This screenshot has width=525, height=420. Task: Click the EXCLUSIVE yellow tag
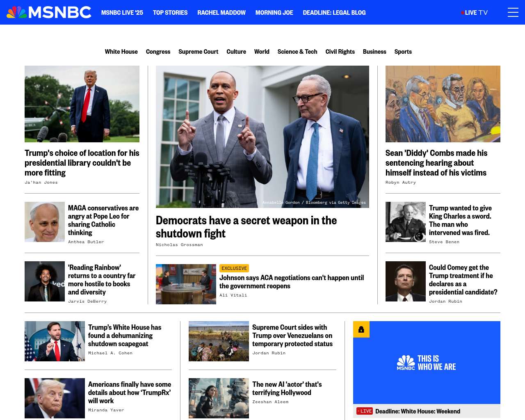(x=234, y=268)
